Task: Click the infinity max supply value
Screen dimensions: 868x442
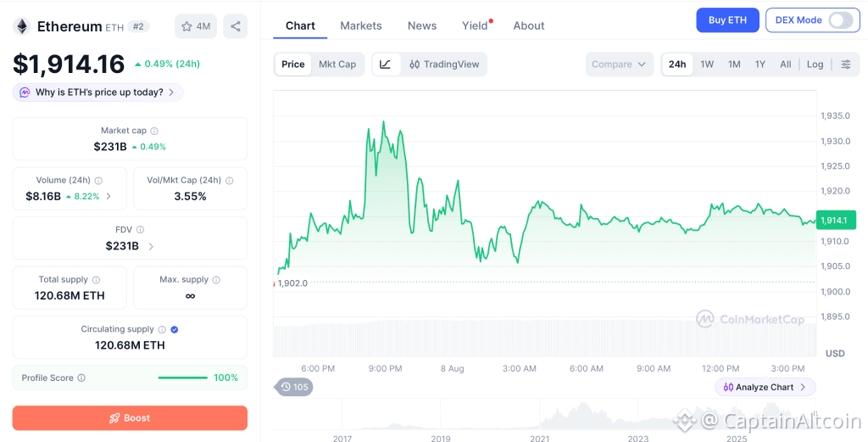Action: tap(190, 296)
